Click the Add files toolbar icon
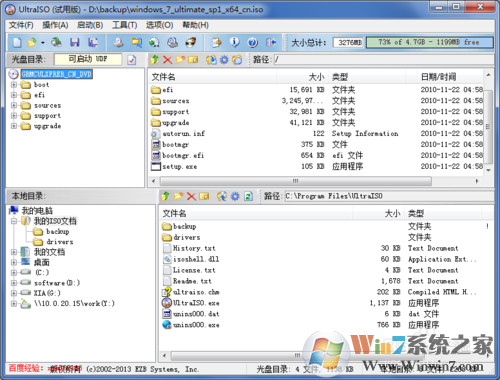500x380 pixels. [217, 42]
